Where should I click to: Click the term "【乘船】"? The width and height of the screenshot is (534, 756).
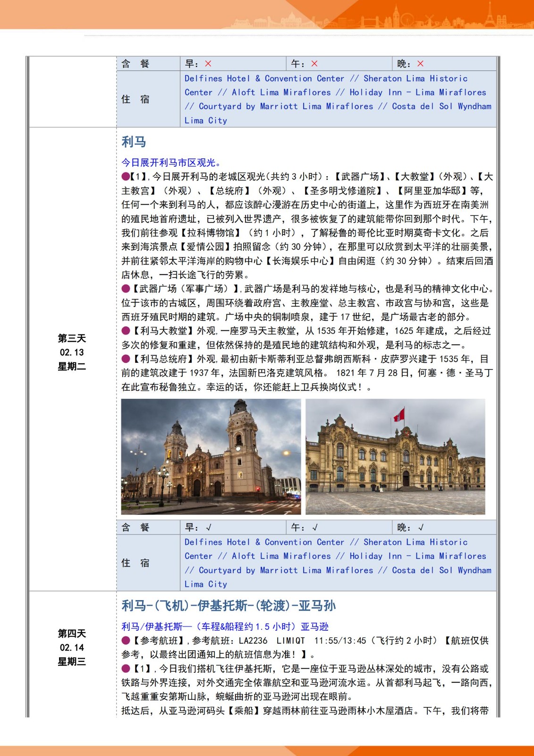tap(244, 711)
